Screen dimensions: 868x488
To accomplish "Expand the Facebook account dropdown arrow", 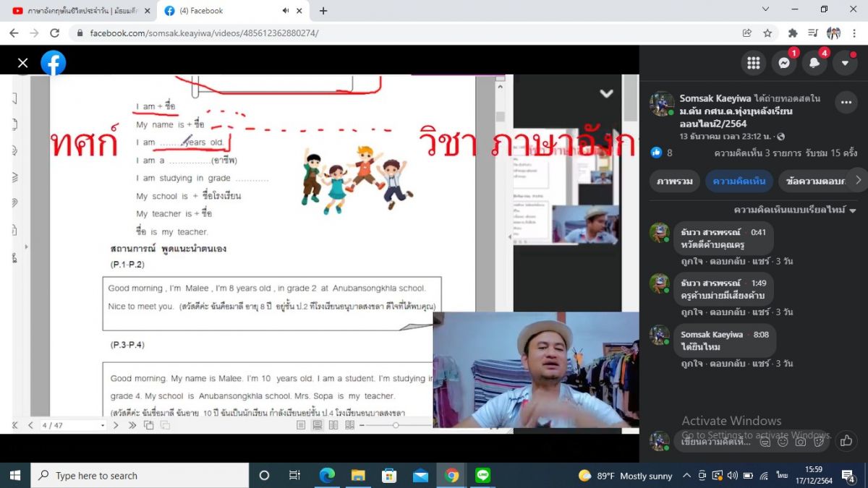I will pos(845,64).
